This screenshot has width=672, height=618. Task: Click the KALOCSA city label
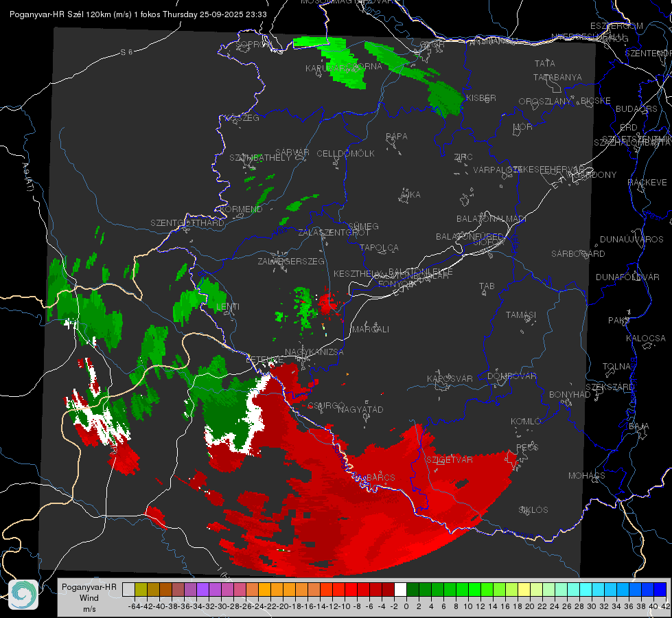645,338
